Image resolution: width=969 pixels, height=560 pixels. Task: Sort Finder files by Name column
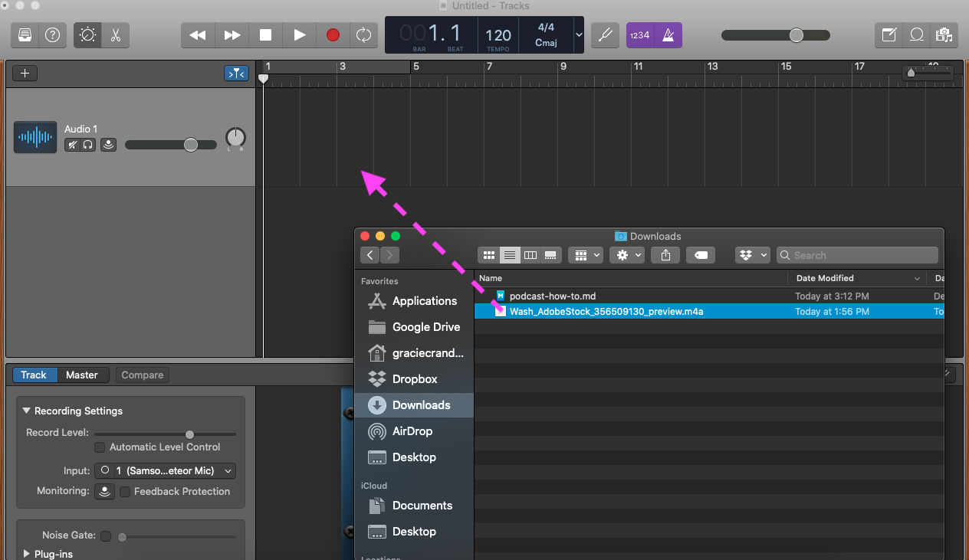click(x=631, y=278)
